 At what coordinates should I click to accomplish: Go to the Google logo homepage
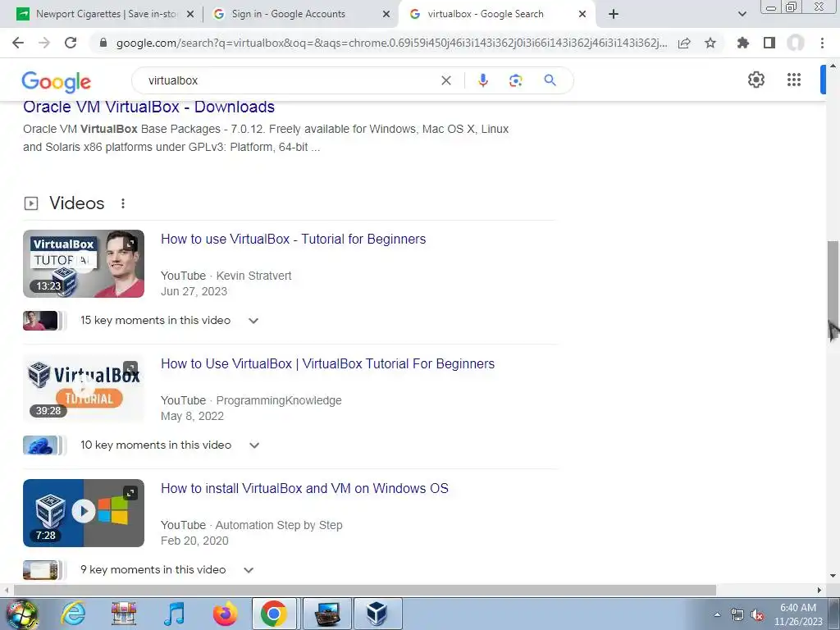point(57,81)
